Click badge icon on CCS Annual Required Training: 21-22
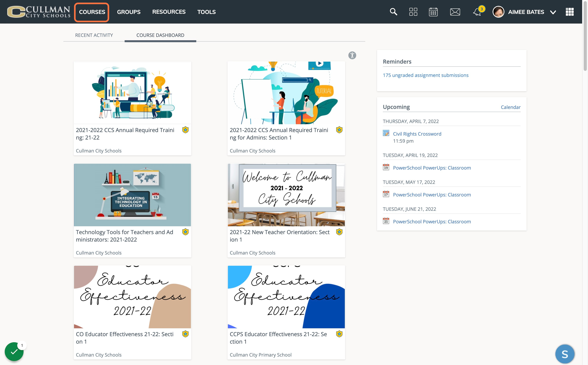 [x=185, y=130]
